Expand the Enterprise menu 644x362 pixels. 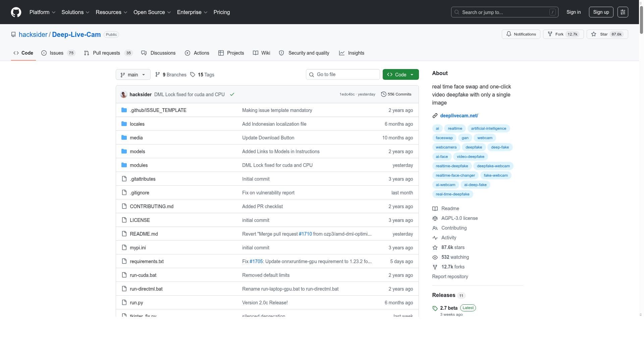click(x=192, y=12)
